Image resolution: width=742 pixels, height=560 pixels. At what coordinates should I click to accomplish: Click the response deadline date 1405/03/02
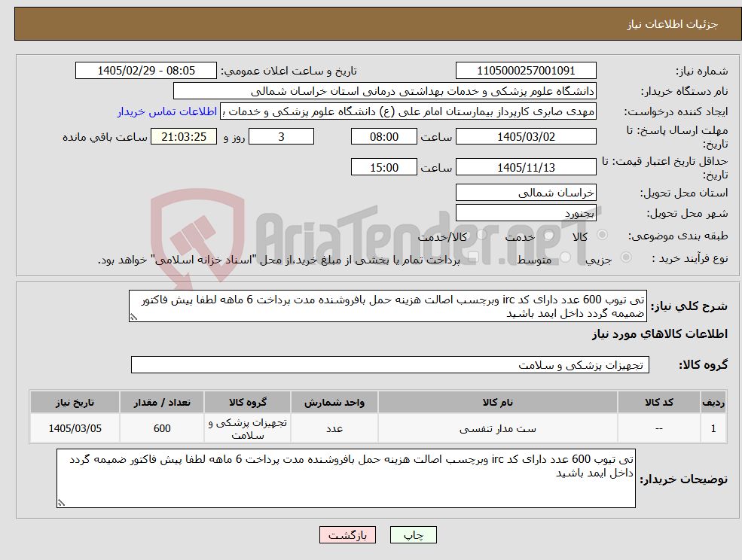[526, 137]
